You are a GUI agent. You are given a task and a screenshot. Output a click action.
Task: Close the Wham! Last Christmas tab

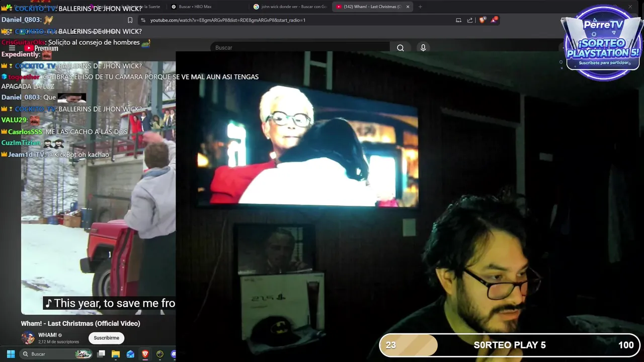408,7
